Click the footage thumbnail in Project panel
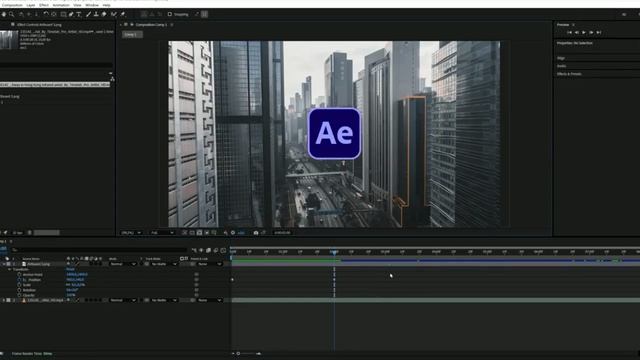640x360 pixels. (9, 40)
